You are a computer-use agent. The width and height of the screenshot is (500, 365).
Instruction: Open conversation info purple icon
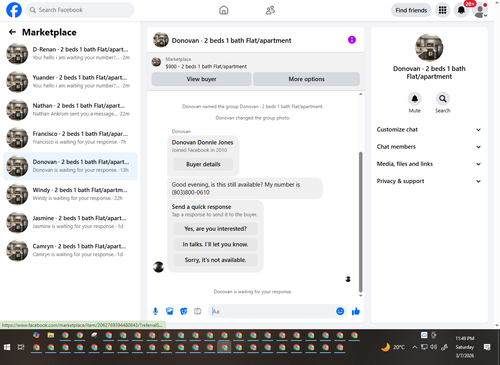(352, 40)
